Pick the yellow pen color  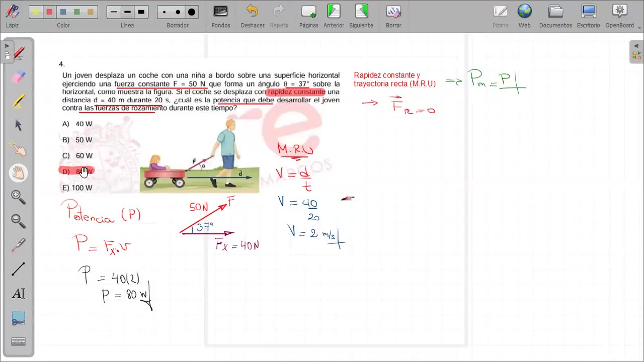(x=36, y=12)
